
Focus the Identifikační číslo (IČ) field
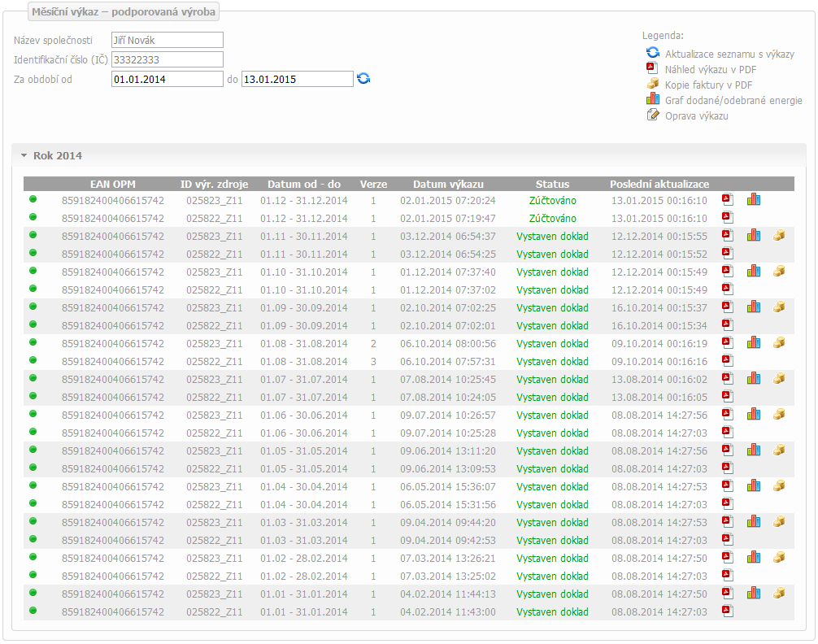167,59
